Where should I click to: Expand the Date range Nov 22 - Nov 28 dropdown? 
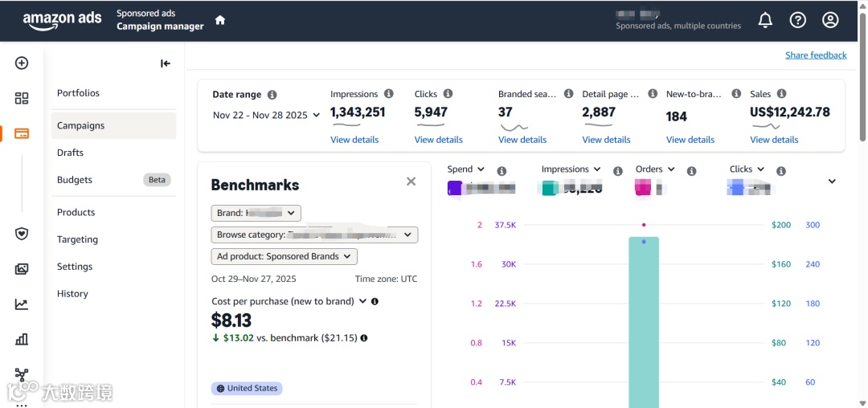266,115
